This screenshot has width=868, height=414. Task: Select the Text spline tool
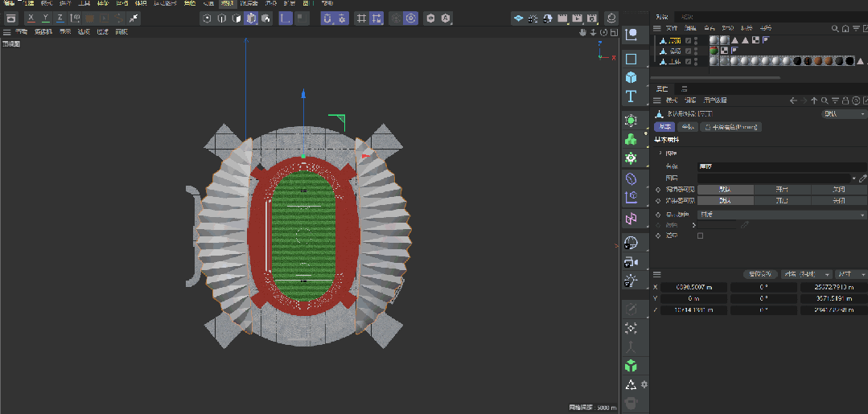click(631, 96)
